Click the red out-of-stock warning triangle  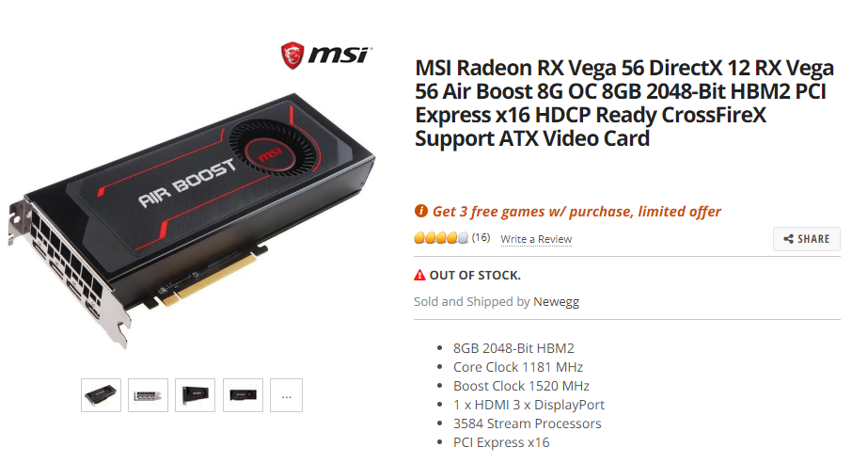tap(419, 275)
